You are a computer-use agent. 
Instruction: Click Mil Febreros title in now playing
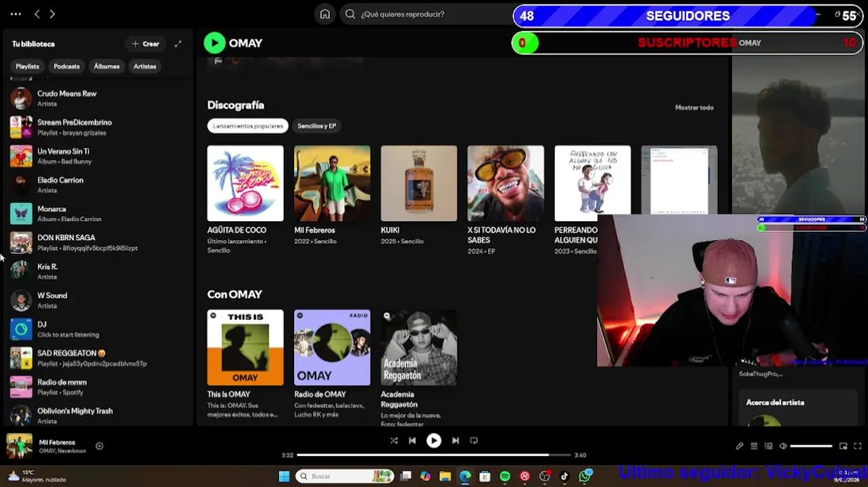[57, 442]
